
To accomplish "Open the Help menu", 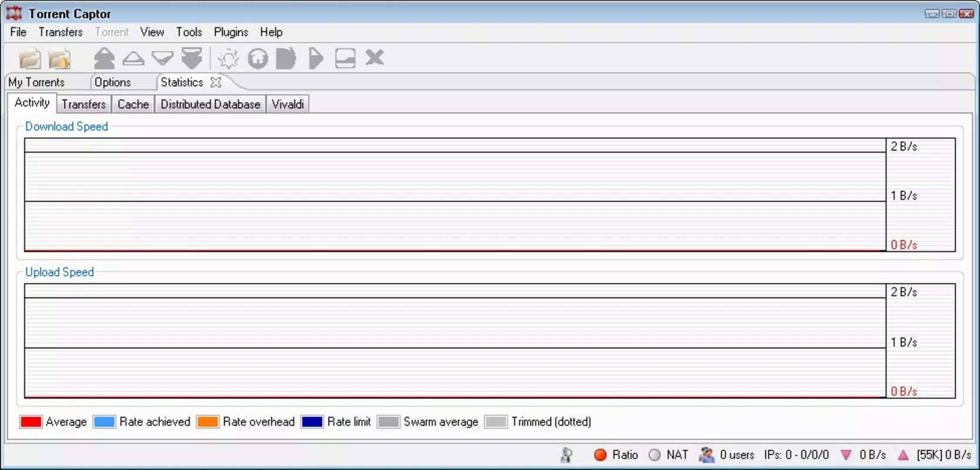I will click(x=271, y=32).
